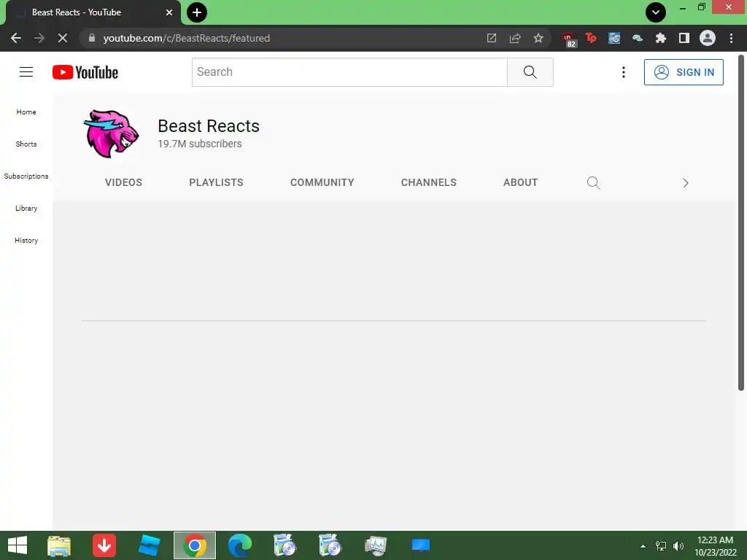Open the clock showing 12:23 AM
This screenshot has width=747, height=560.
[715, 546]
